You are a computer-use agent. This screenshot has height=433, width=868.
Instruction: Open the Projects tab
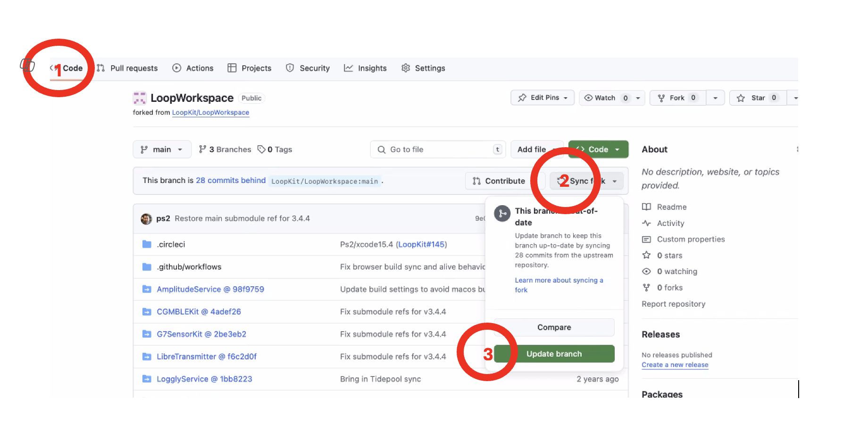[x=250, y=68]
